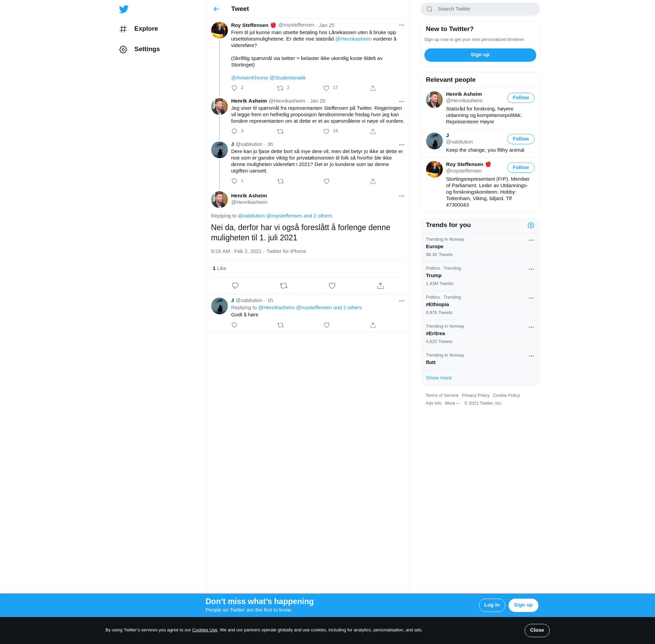This screenshot has width=655, height=644.
Task: Close the cookie notice banner
Action: pos(537,630)
